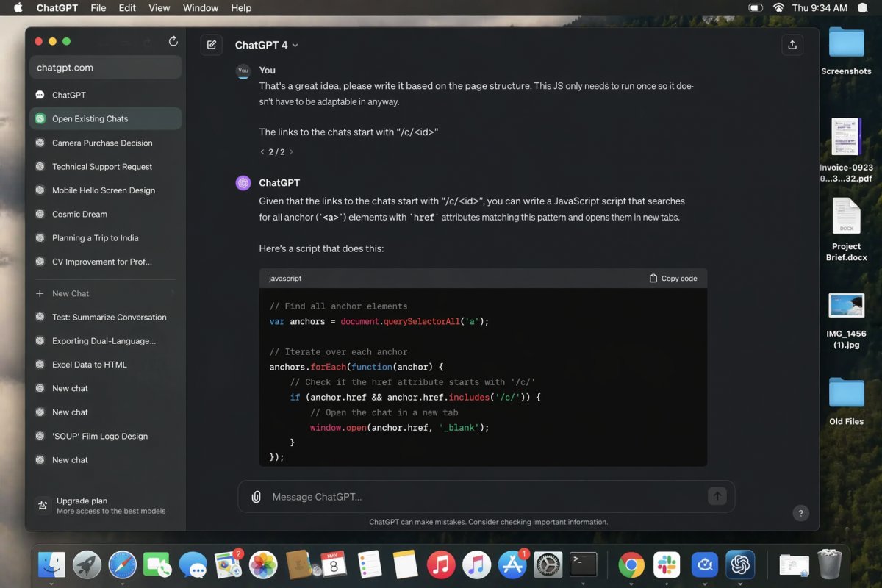Click the chatgpt.com address bar
882x588 pixels.
pyautogui.click(x=105, y=68)
